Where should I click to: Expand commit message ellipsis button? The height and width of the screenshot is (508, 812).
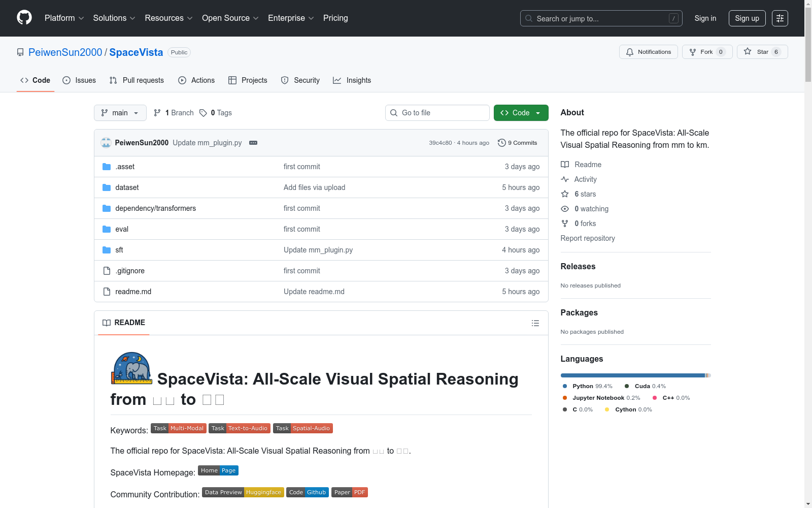(253, 143)
